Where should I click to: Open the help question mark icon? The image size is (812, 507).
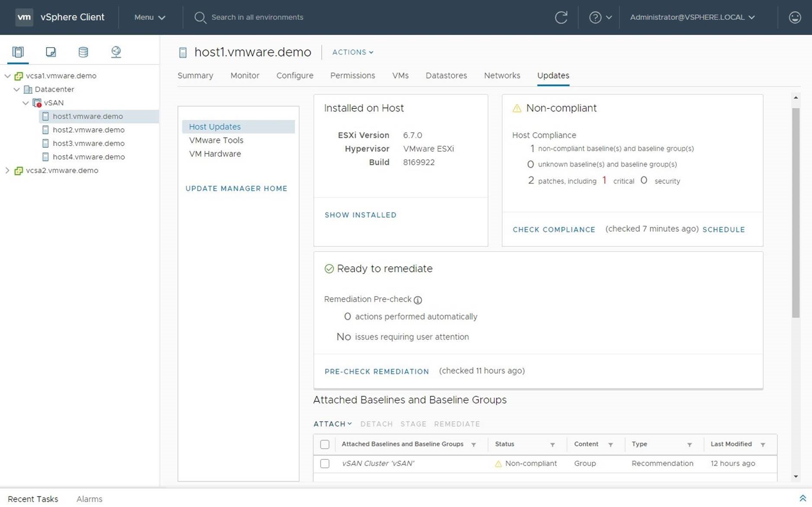595,17
